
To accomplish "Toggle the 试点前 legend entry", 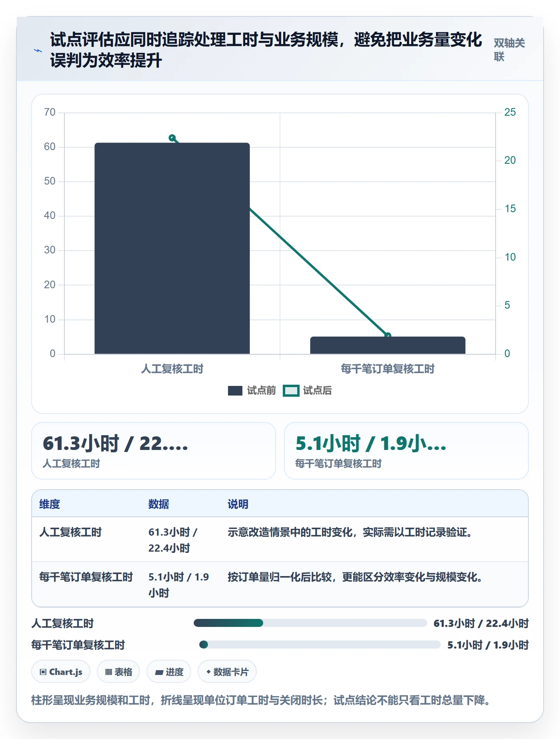I will tap(252, 390).
